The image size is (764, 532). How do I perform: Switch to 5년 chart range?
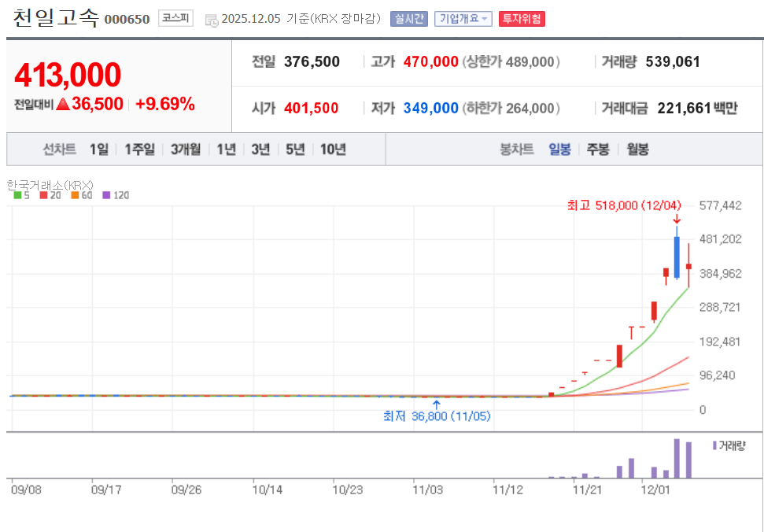[295, 149]
